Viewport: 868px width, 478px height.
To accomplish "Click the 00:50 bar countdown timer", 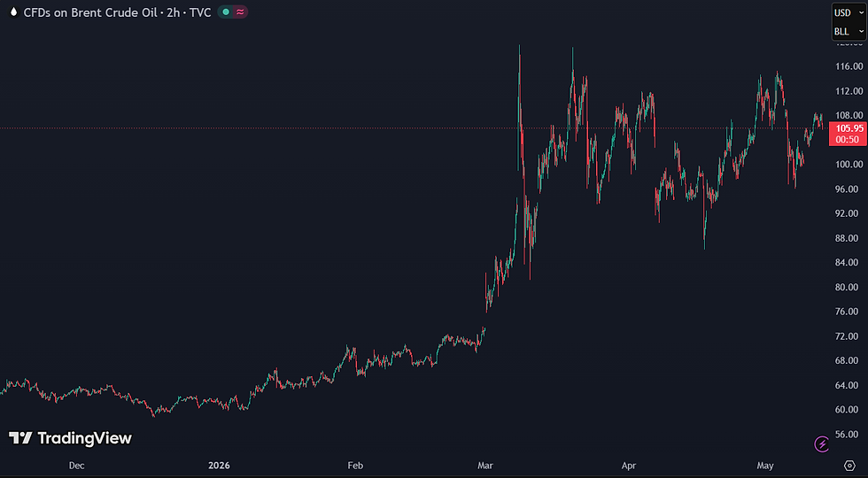I will point(847,140).
